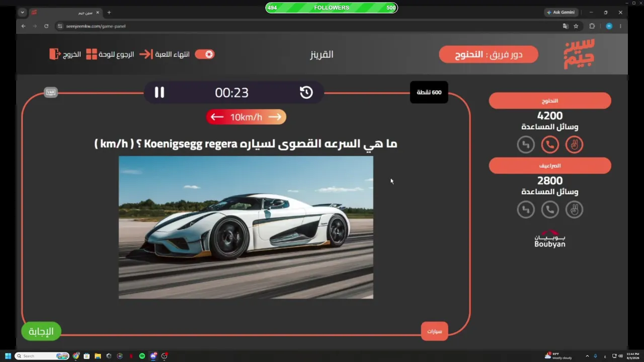644x362 pixels.
Task: Open Chrome from the taskbar
Action: [76, 356]
